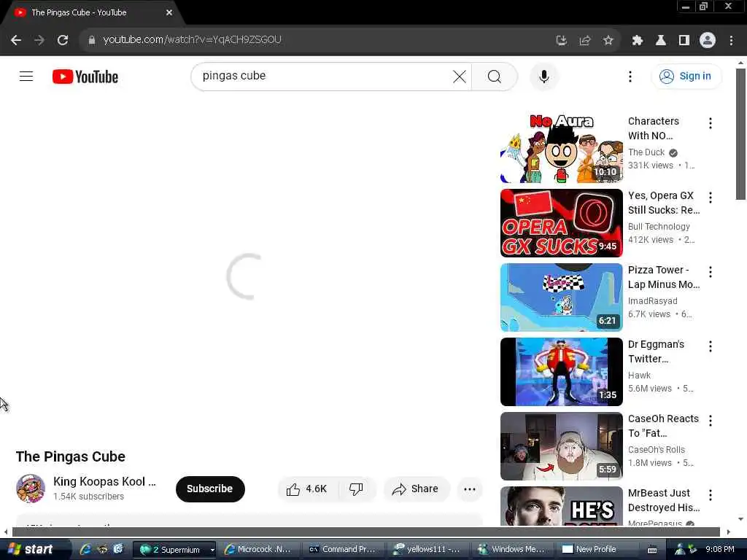
Task: Click the horizontal scrollbar at the bottom
Action: pyautogui.click(x=366, y=532)
